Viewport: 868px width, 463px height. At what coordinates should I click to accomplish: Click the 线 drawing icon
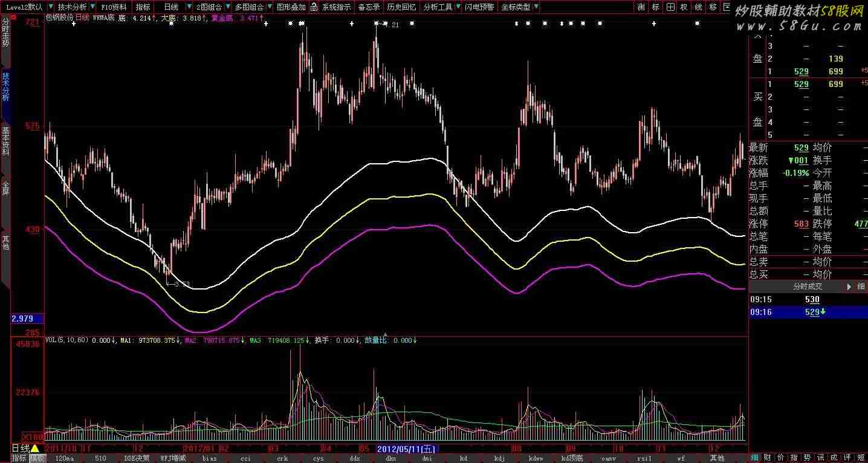pos(699,7)
